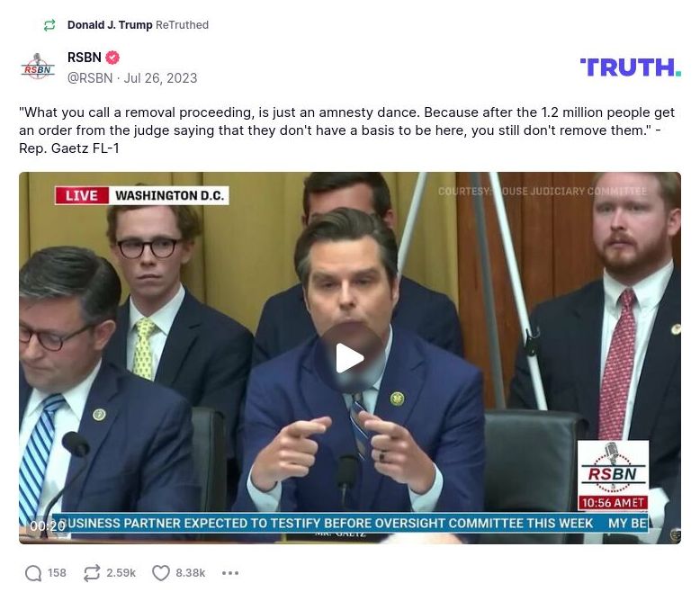The image size is (700, 601).
Task: Open the RSBN display name link
Action: 85,58
